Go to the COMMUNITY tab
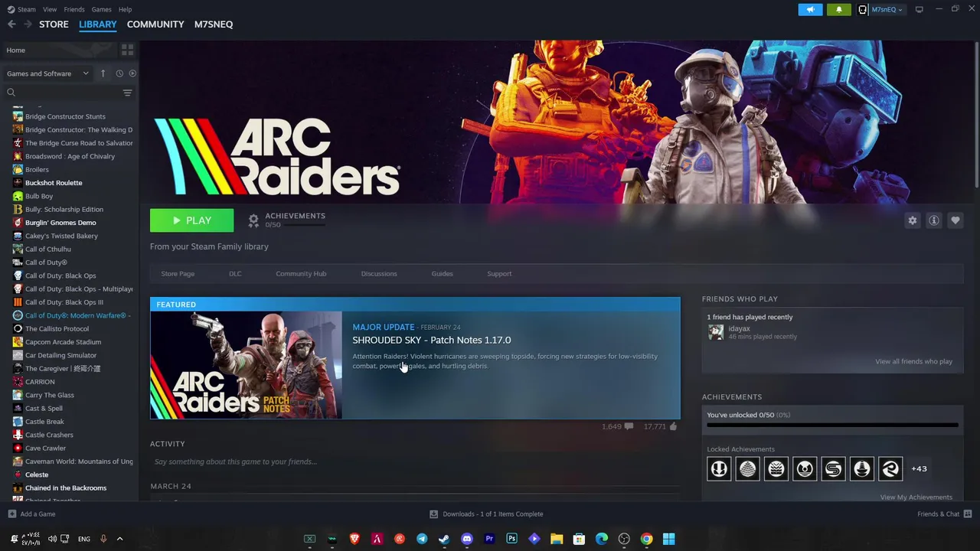 (155, 24)
